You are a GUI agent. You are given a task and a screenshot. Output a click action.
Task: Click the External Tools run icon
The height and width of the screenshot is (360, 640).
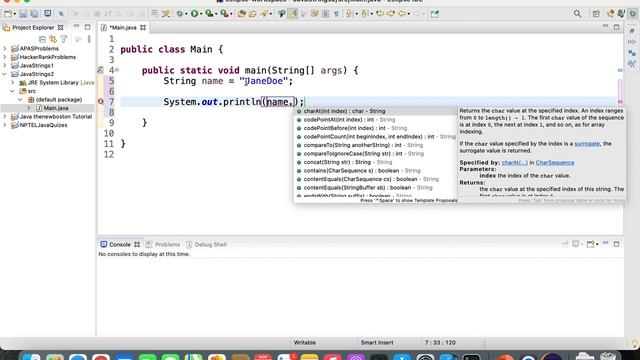[x=224, y=13]
